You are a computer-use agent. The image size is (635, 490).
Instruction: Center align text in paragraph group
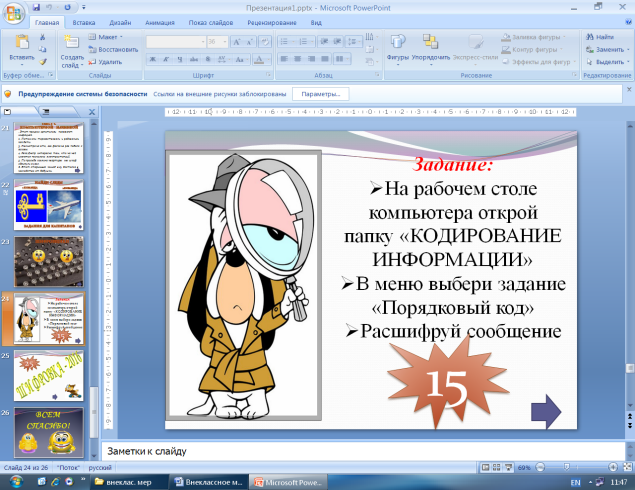click(x=298, y=59)
